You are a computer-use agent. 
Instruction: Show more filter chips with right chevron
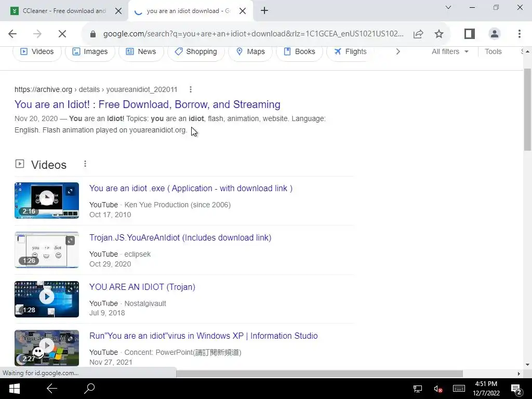[x=398, y=51]
